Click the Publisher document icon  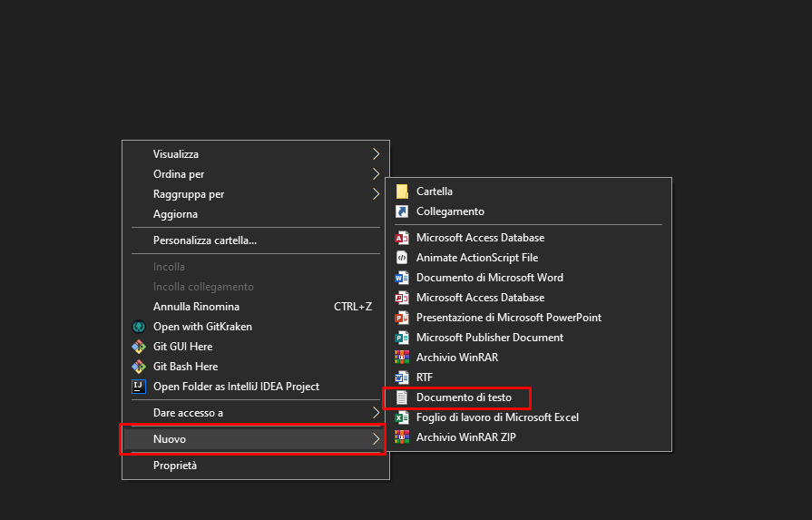tap(402, 338)
